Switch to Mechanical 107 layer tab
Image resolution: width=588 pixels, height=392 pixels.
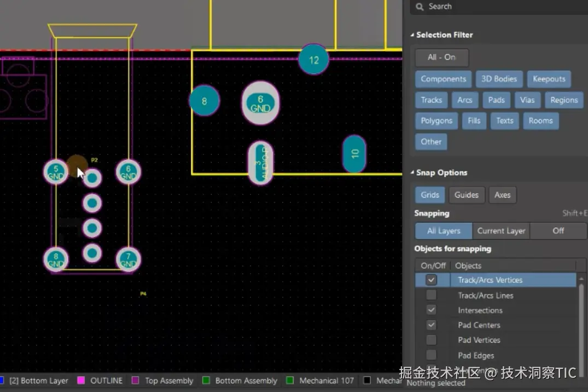click(326, 381)
